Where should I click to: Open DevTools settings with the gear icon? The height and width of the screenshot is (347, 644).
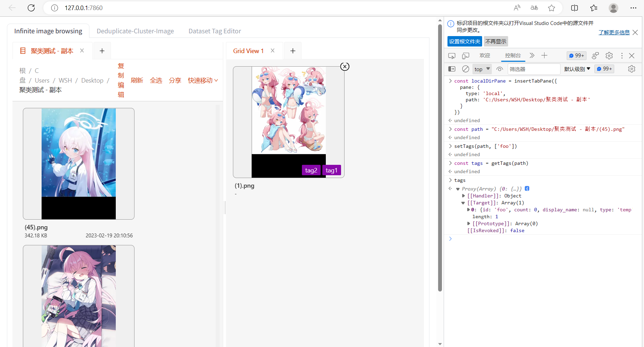(609, 56)
